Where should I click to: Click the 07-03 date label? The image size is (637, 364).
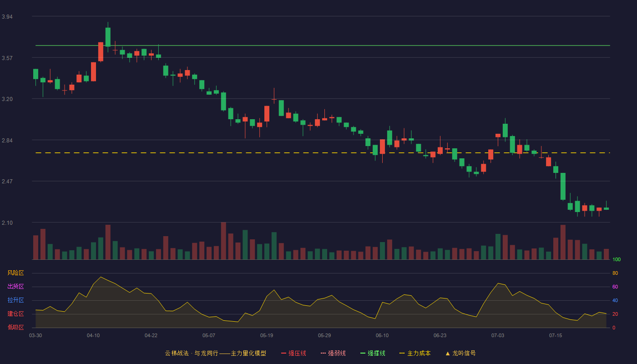pos(498,335)
